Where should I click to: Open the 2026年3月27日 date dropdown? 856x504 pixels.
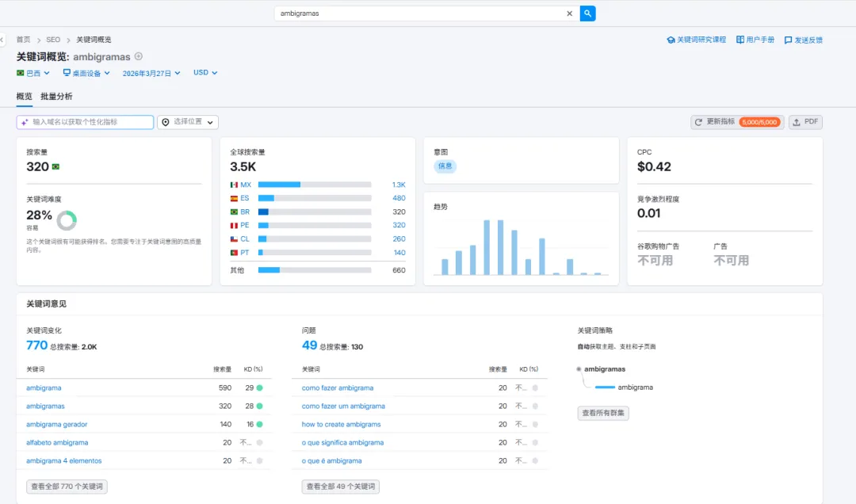coord(151,73)
